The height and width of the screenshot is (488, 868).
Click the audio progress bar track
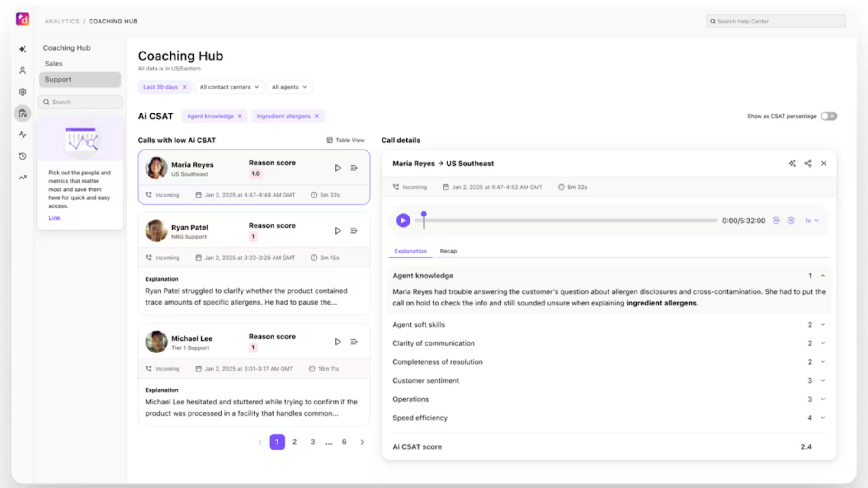[566, 221]
